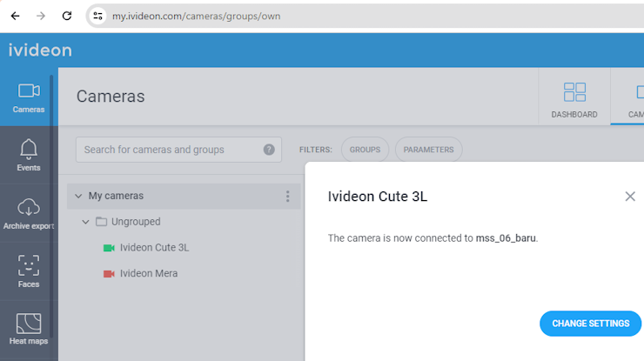This screenshot has height=361, width=644.
Task: Open Cameras in the sidebar
Action: click(x=29, y=97)
